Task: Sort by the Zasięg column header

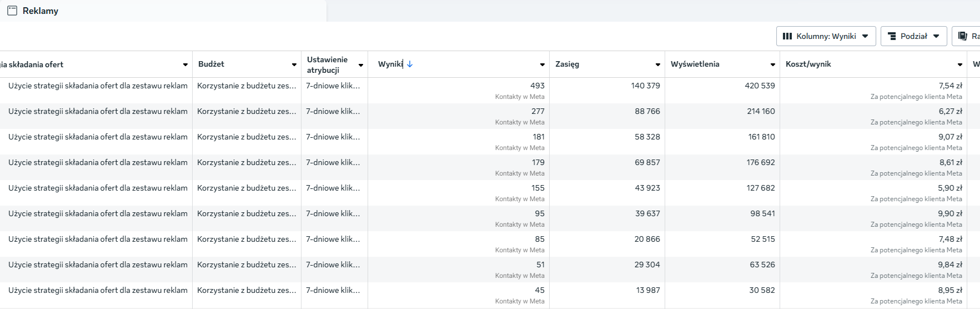Action: tap(567, 64)
